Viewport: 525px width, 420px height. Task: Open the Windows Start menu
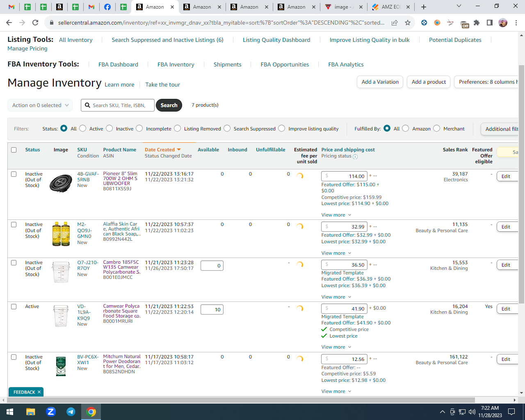[10, 412]
